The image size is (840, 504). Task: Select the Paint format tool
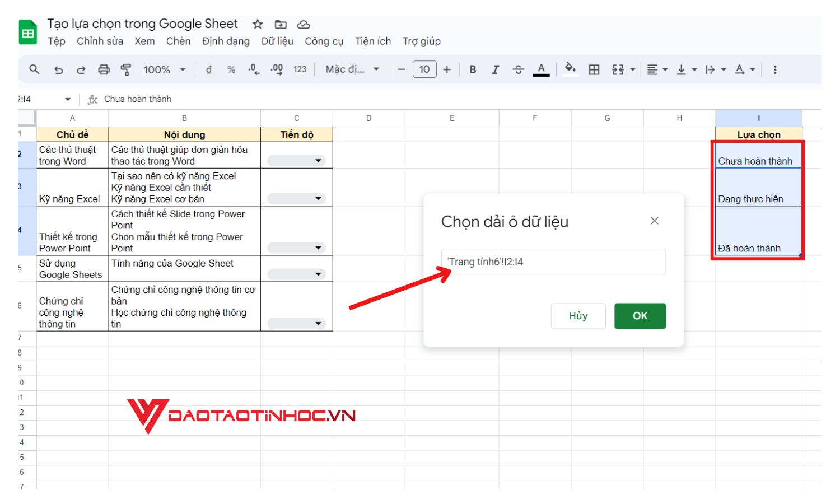point(125,69)
